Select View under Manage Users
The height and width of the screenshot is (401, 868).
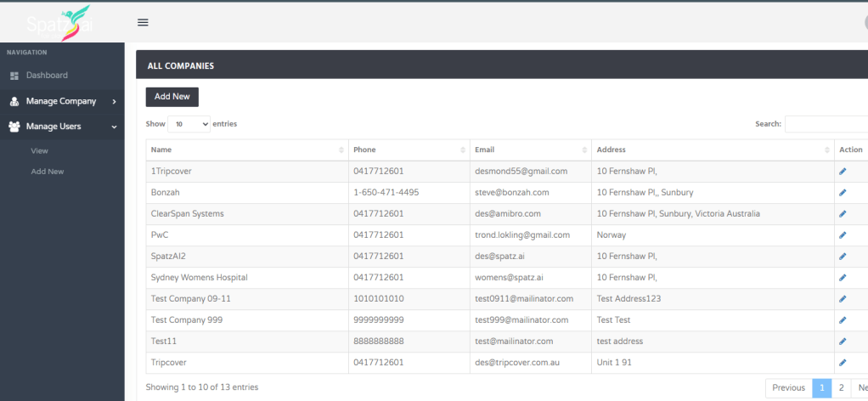pyautogui.click(x=40, y=150)
